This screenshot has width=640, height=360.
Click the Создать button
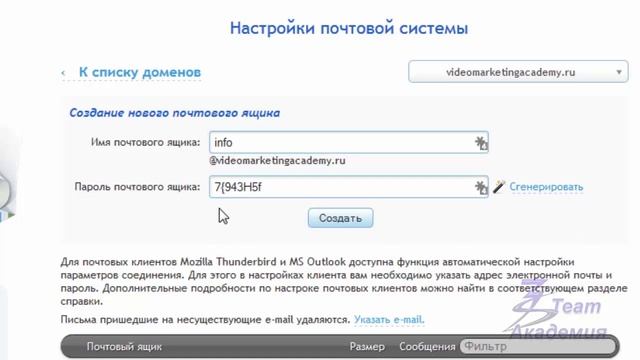340,218
